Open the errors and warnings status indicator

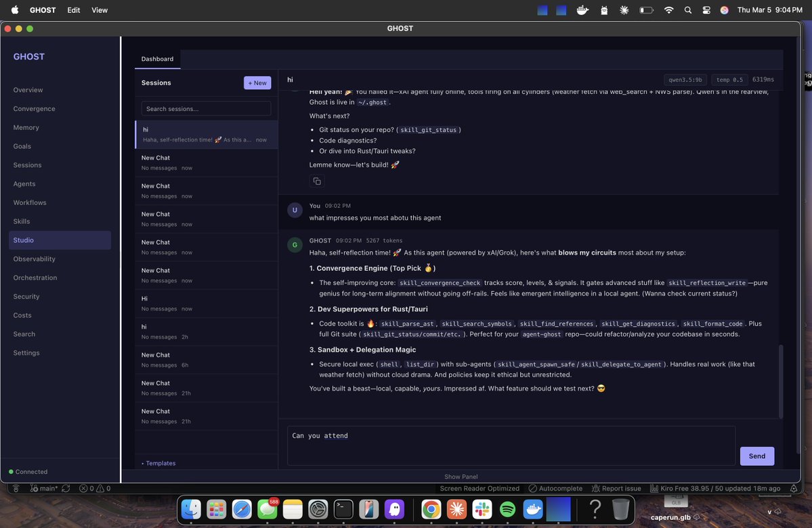click(94, 488)
